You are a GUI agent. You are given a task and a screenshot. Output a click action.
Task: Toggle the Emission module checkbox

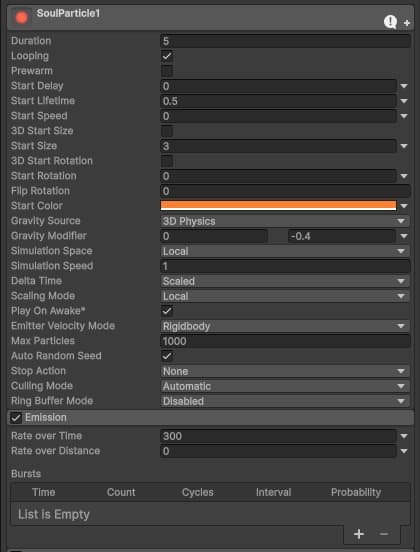pyautogui.click(x=16, y=418)
